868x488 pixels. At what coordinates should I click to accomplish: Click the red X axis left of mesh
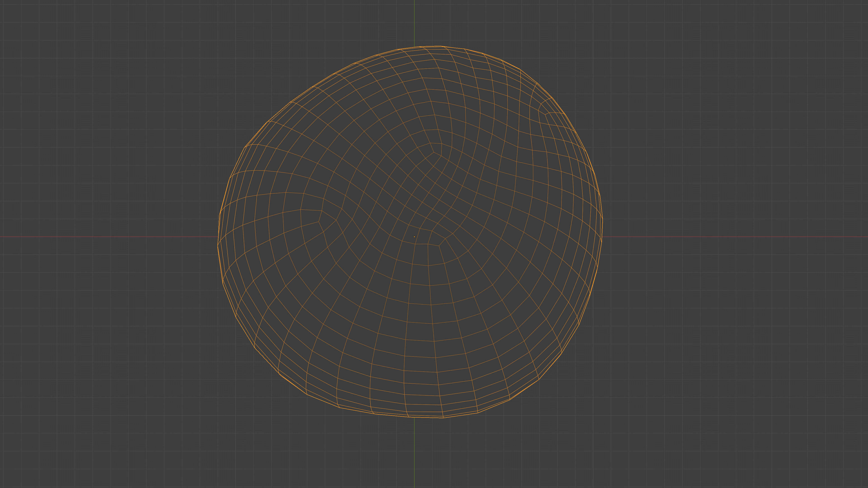pyautogui.click(x=108, y=236)
